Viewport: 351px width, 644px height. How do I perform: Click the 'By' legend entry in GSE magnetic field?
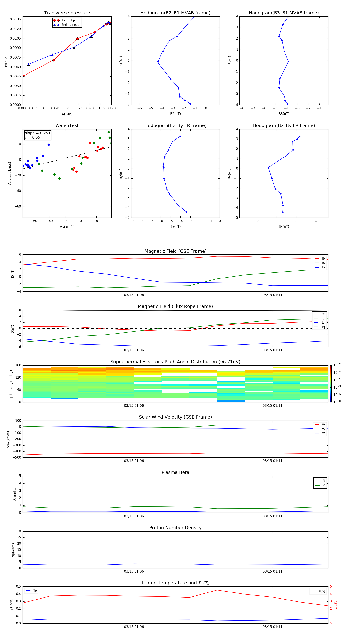pyautogui.click(x=320, y=263)
